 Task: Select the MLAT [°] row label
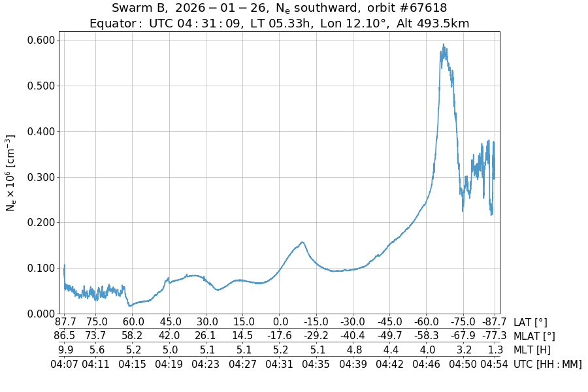point(534,336)
